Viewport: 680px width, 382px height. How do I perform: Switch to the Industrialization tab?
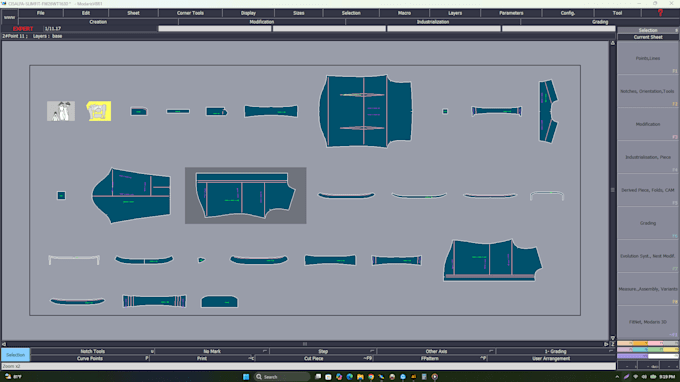[x=432, y=22]
